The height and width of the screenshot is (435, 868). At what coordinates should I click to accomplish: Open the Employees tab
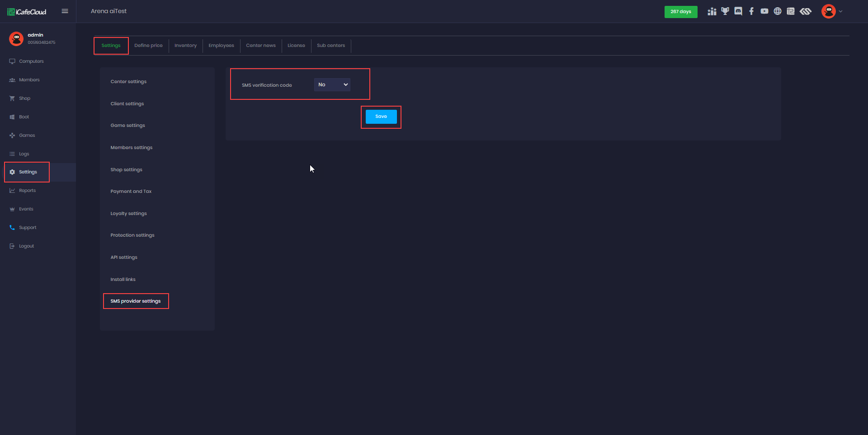pos(221,46)
